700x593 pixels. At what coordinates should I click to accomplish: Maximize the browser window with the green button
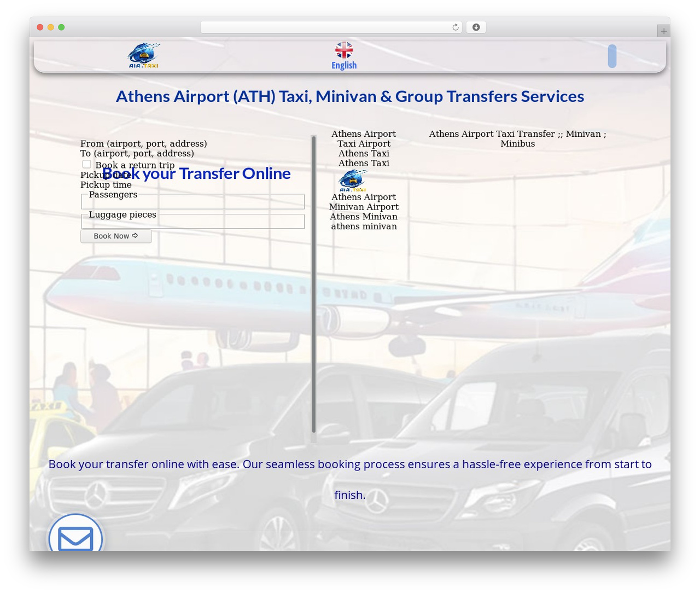click(x=61, y=27)
